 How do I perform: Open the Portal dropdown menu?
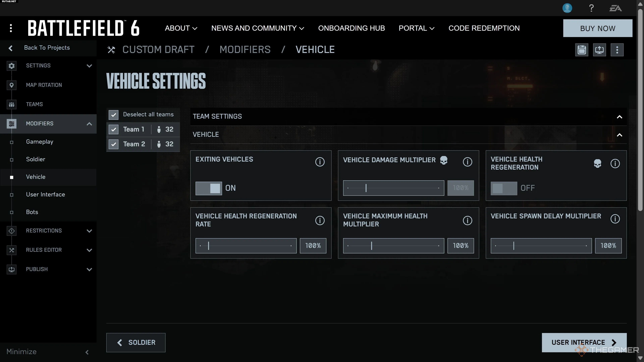point(416,28)
